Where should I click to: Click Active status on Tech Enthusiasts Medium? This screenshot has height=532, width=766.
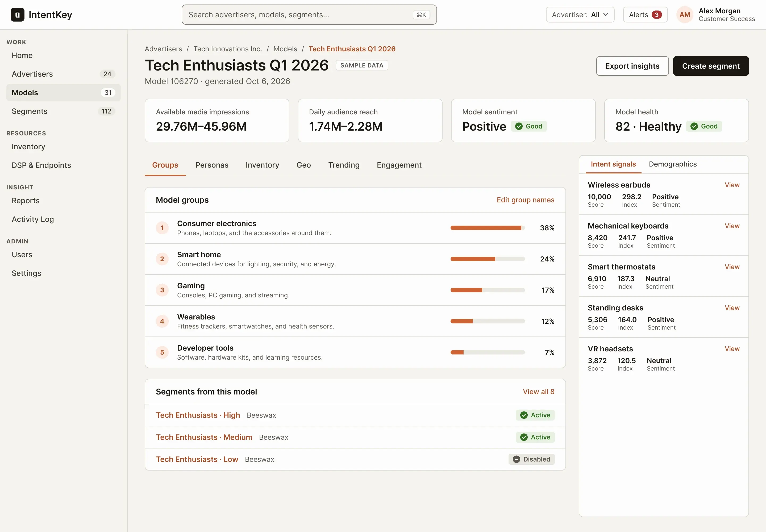535,437
